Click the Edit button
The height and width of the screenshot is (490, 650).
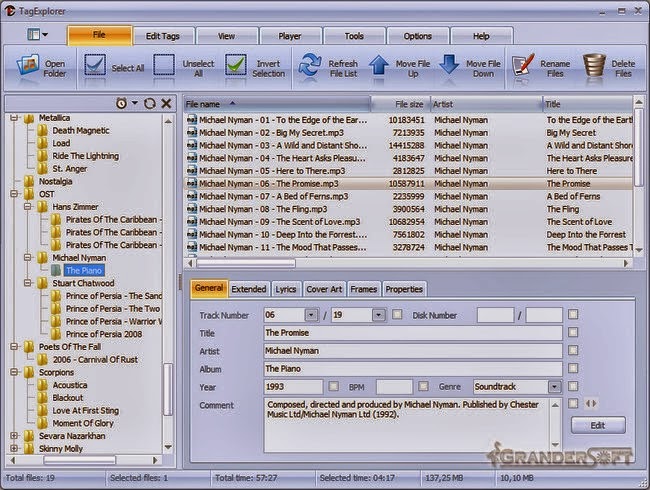598,425
